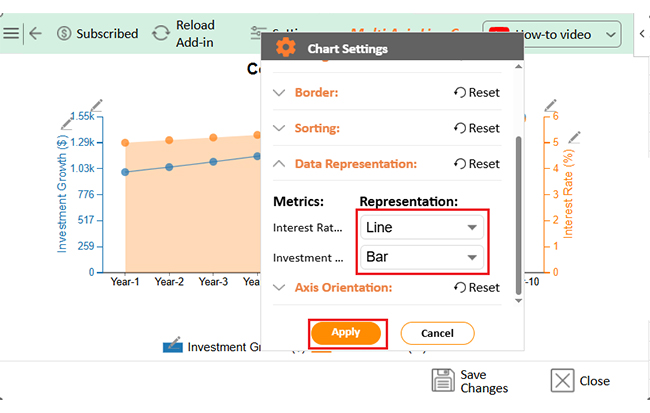
Task: Expand the Axis Orientation section
Action: pyautogui.click(x=279, y=287)
